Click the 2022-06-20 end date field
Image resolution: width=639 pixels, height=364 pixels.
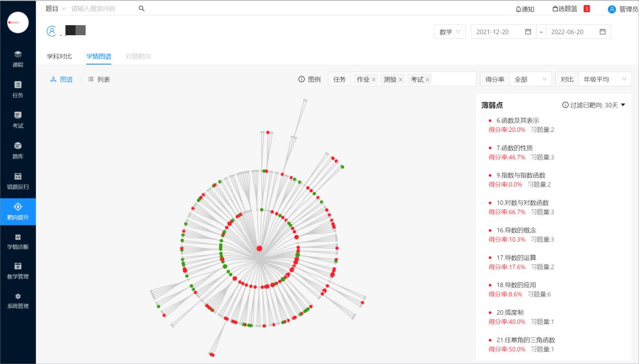[x=578, y=32]
